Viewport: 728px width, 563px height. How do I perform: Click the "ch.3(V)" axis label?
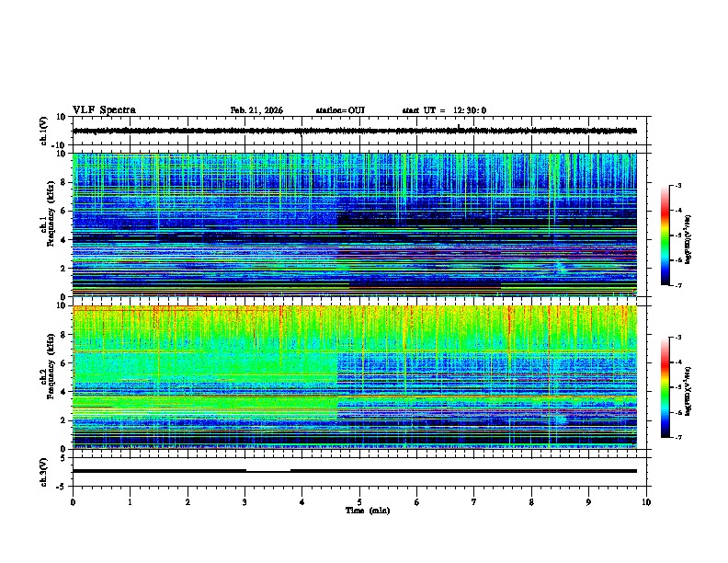click(x=44, y=473)
